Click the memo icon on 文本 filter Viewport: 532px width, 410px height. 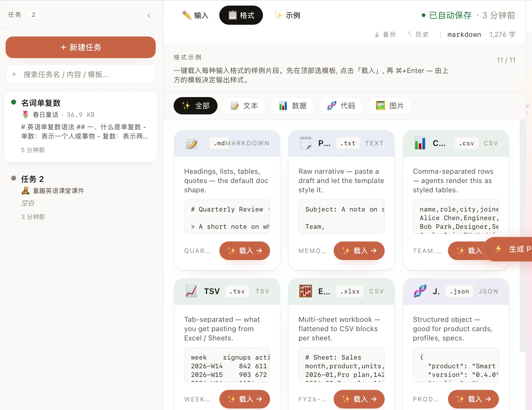click(x=235, y=106)
